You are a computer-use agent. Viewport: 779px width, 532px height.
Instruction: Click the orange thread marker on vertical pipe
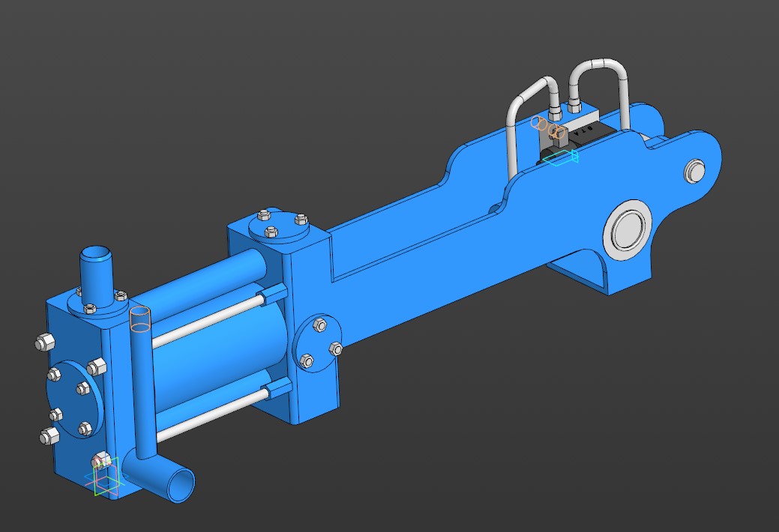(x=139, y=318)
